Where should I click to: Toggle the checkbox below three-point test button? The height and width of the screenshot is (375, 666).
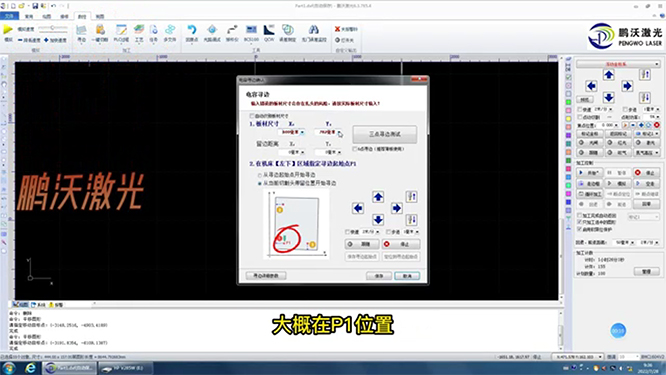point(355,149)
